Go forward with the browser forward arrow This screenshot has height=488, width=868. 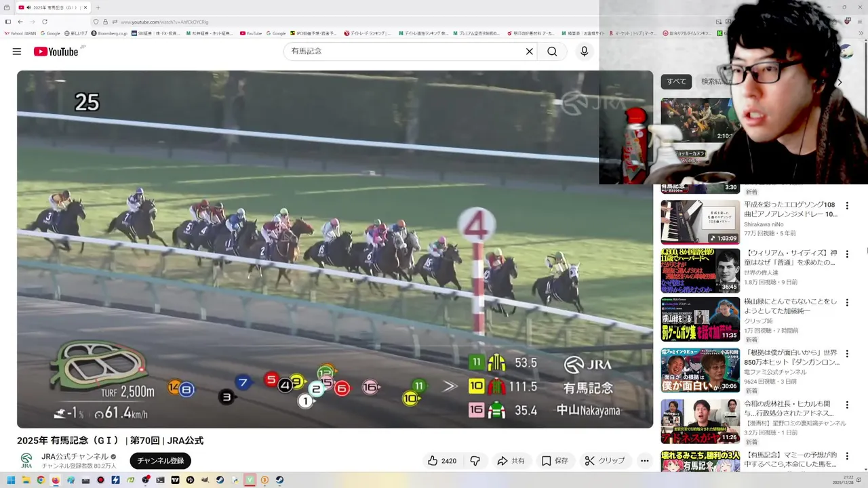[x=33, y=22]
